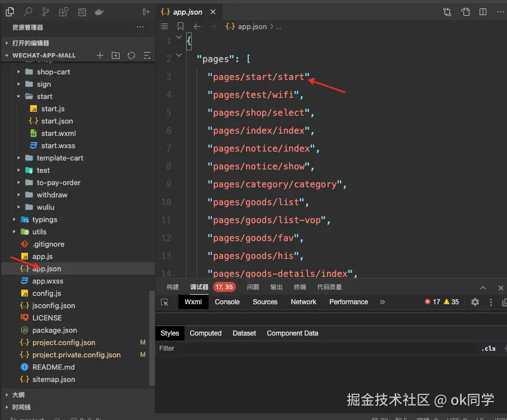Image resolution: width=507 pixels, height=420 pixels.
Task: Switch to the 代码质量 panel tab
Action: (x=329, y=287)
